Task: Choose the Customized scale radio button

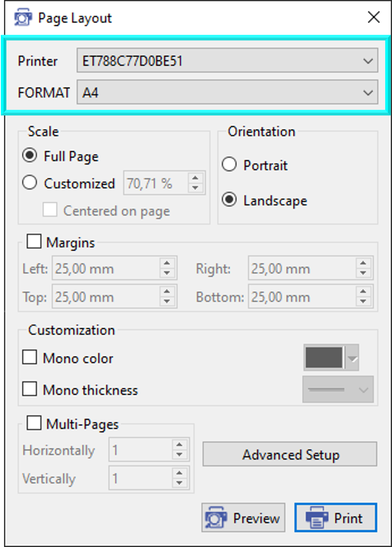Action: (30, 183)
